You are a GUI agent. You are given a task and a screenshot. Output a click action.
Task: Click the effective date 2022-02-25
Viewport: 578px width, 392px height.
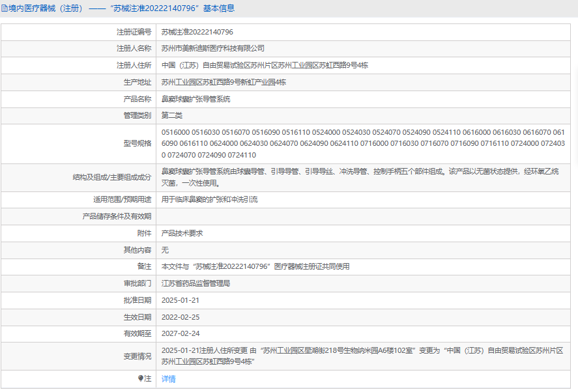(x=181, y=317)
